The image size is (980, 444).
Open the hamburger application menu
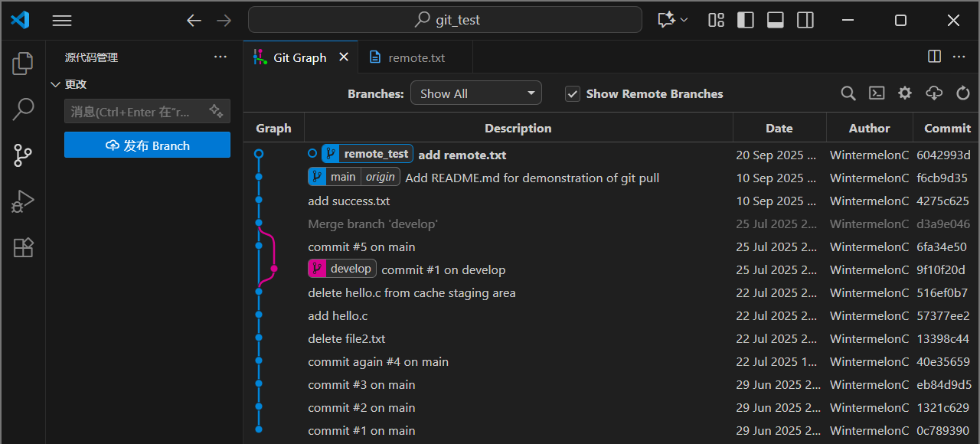62,21
